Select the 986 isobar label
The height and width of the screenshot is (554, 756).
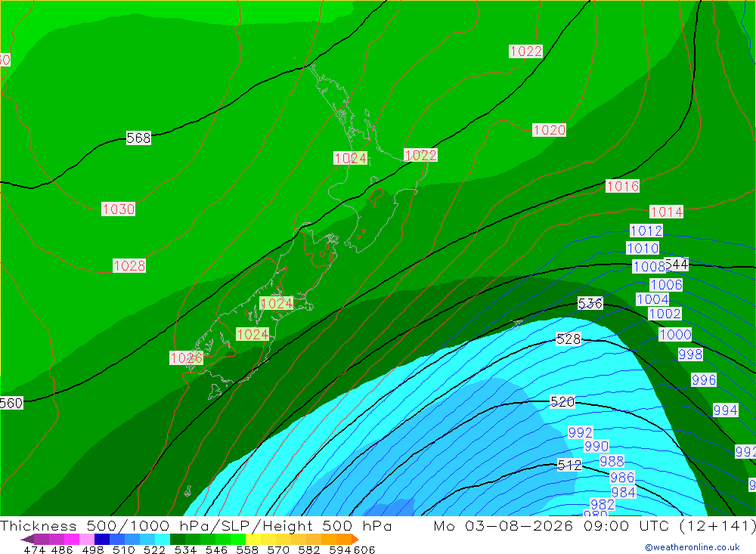click(622, 478)
